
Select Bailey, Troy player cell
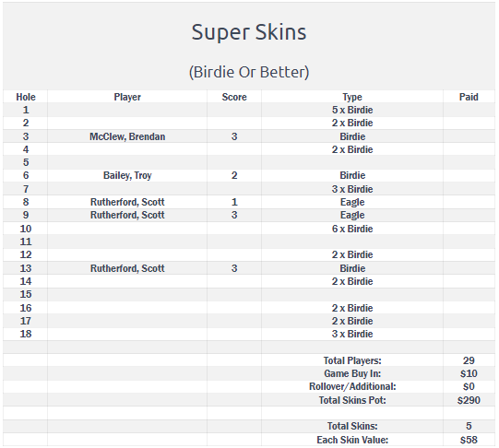tap(127, 175)
